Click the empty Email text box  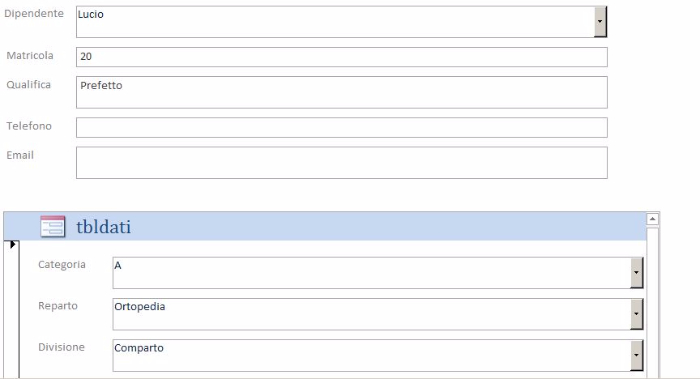click(342, 163)
